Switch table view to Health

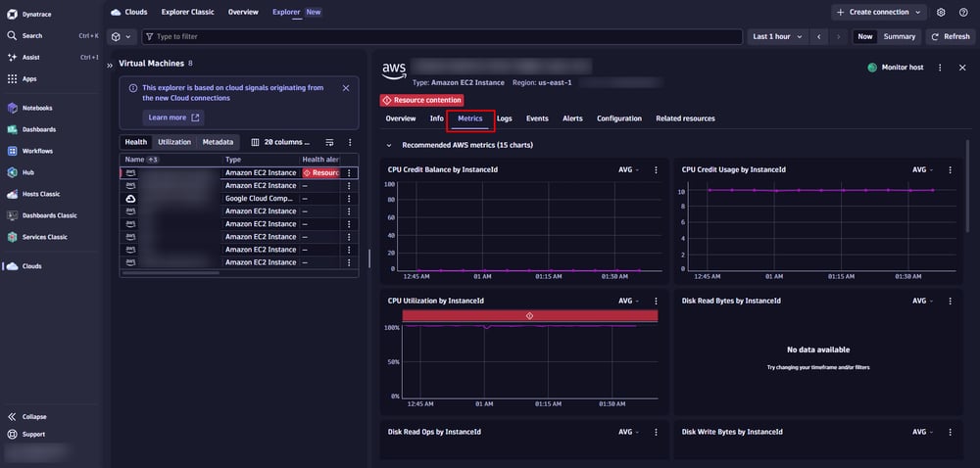pos(135,142)
